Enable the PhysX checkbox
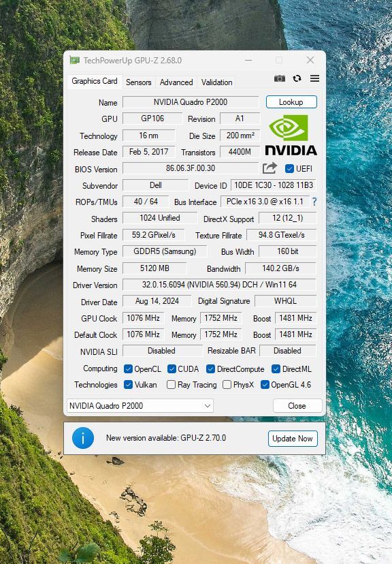The image size is (392, 564). [227, 385]
